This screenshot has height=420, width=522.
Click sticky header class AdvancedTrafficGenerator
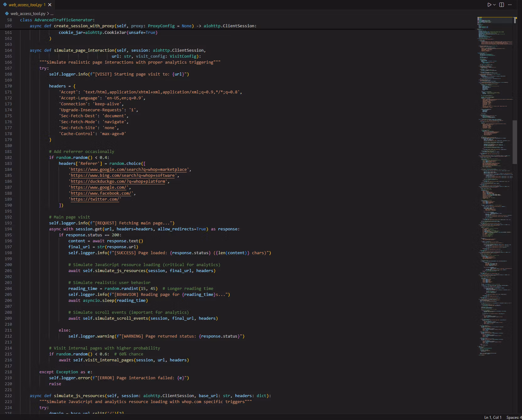click(57, 20)
